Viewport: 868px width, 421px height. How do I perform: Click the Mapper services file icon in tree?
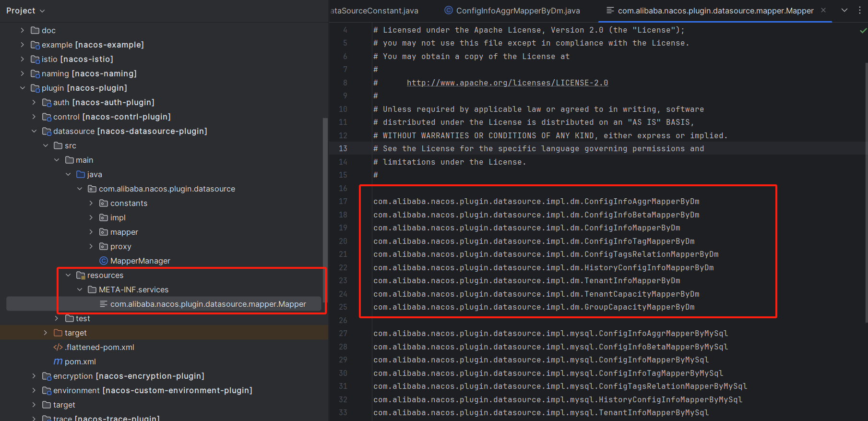[104, 304]
